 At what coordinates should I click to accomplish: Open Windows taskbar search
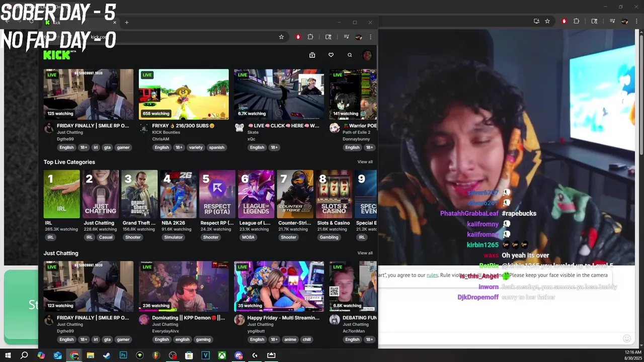click(24, 355)
